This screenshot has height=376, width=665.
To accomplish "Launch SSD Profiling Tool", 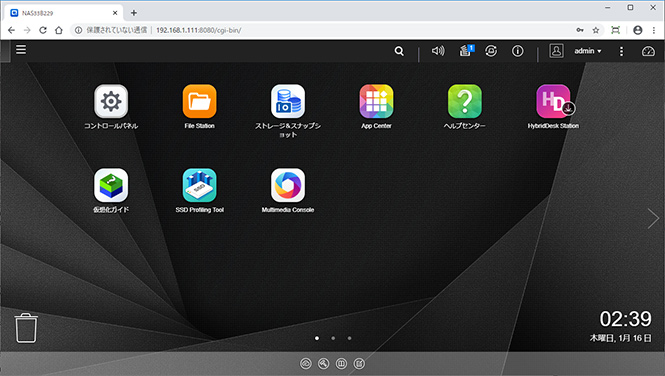I will click(x=199, y=185).
